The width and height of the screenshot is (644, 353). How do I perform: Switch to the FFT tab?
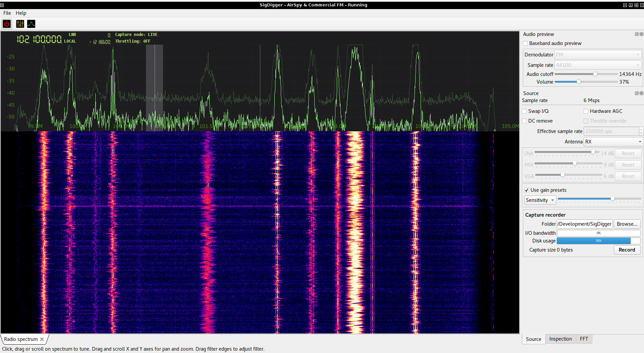point(584,339)
